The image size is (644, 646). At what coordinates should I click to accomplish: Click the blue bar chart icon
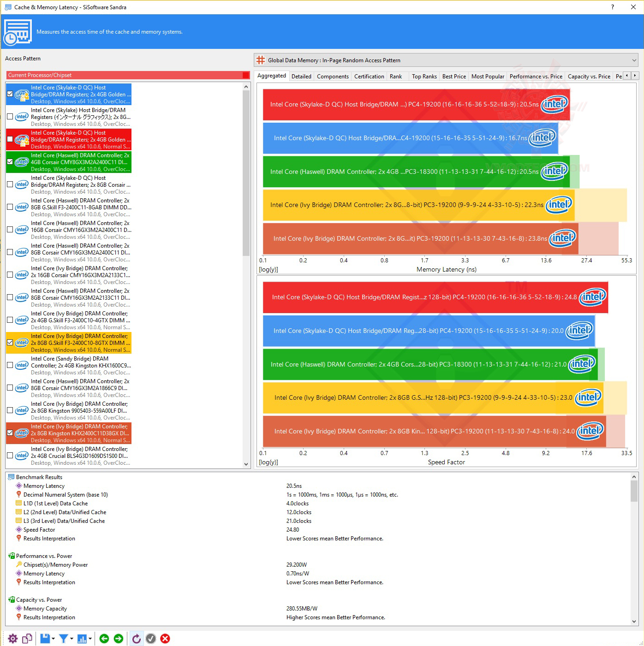pos(82,638)
